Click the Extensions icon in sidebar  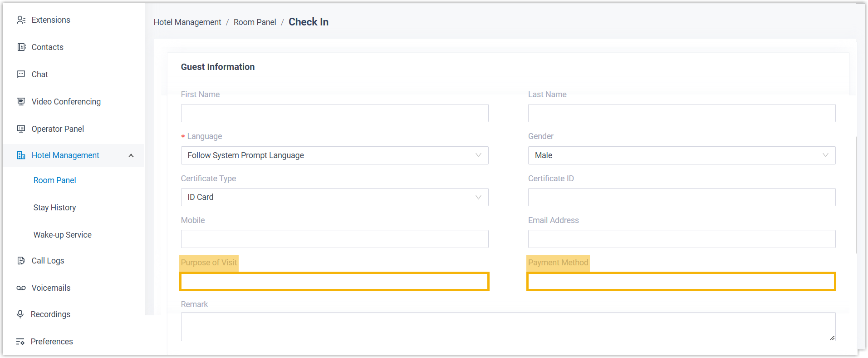coord(21,20)
